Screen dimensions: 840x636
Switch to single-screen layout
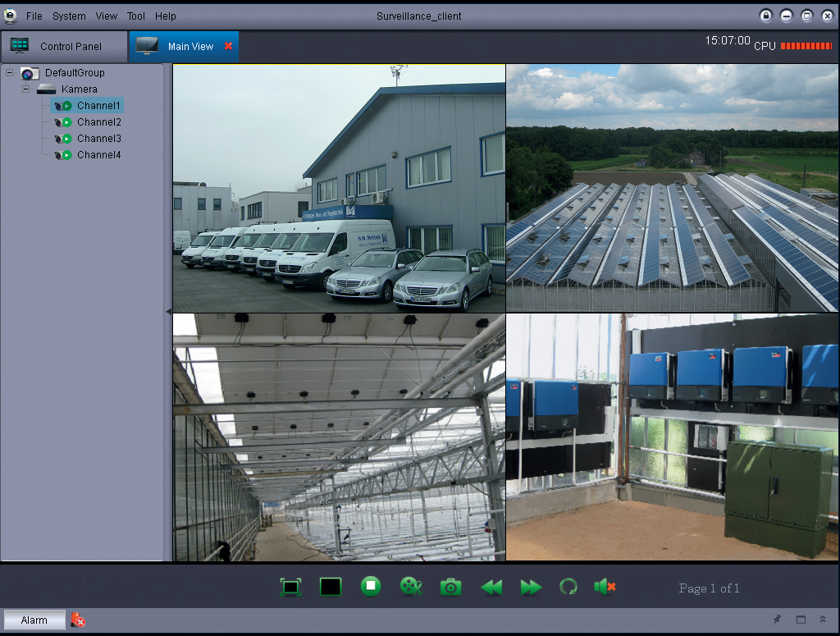click(331, 587)
